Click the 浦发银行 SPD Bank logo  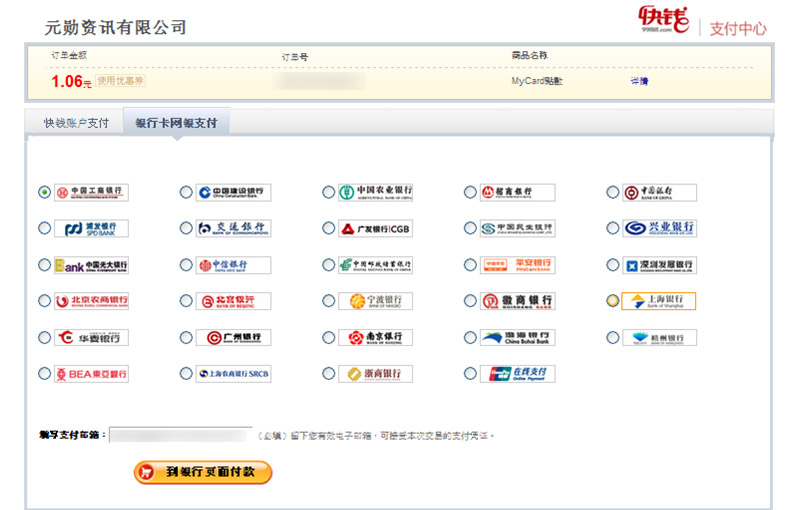tap(91, 229)
